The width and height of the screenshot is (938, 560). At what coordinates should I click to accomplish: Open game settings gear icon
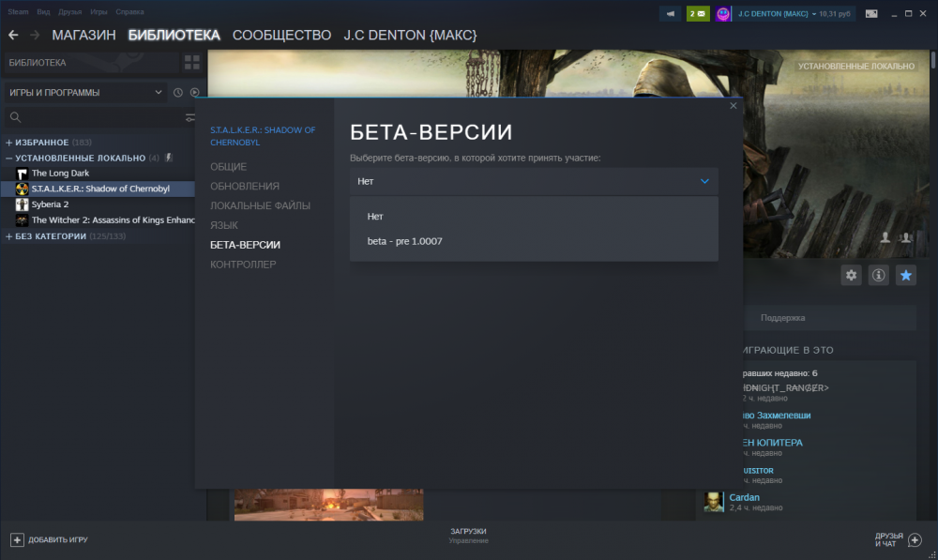click(x=851, y=275)
